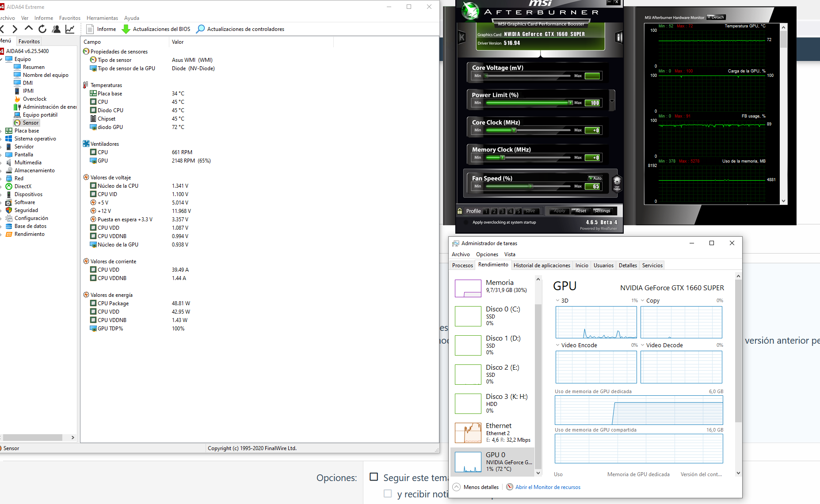Select Afterburner profile slot 5
Image resolution: width=820 pixels, height=504 pixels.
[519, 211]
